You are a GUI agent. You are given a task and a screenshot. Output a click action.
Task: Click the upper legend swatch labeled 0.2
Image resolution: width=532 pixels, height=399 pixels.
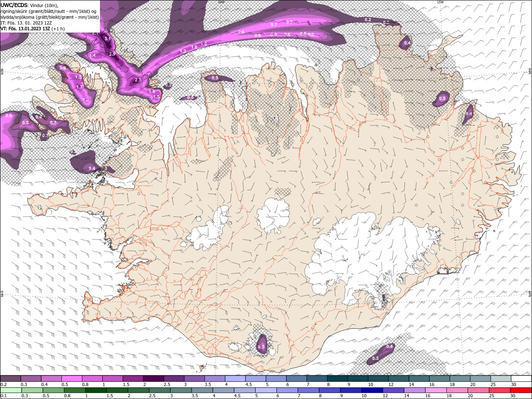(10, 379)
